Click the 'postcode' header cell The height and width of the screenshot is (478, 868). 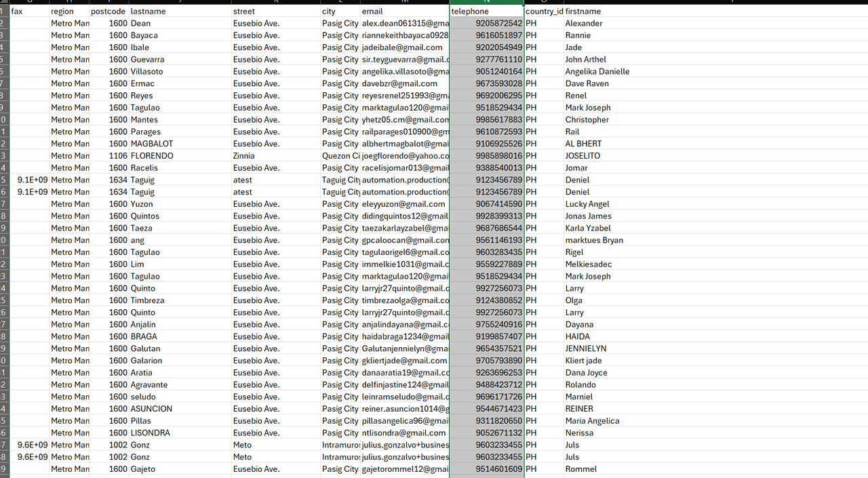[x=109, y=12]
